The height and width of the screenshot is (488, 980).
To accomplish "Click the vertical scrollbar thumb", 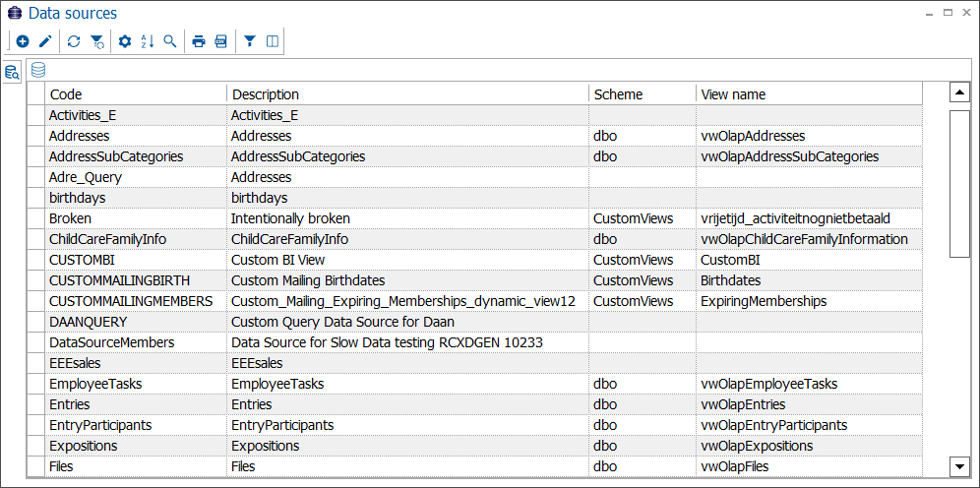I will pos(958,183).
